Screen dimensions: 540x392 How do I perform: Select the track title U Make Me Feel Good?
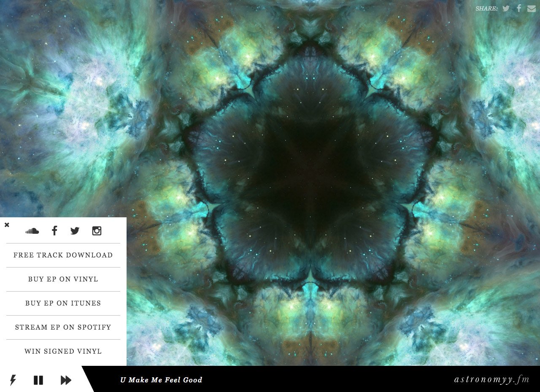click(x=162, y=380)
